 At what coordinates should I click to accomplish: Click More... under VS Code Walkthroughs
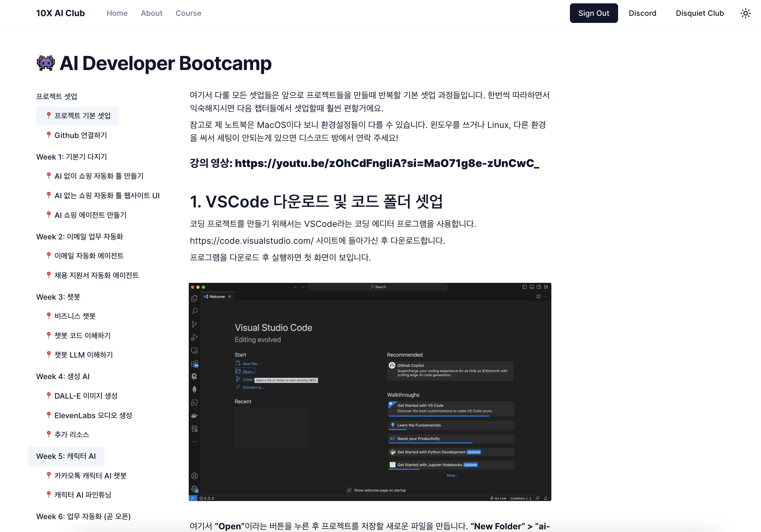tap(452, 475)
